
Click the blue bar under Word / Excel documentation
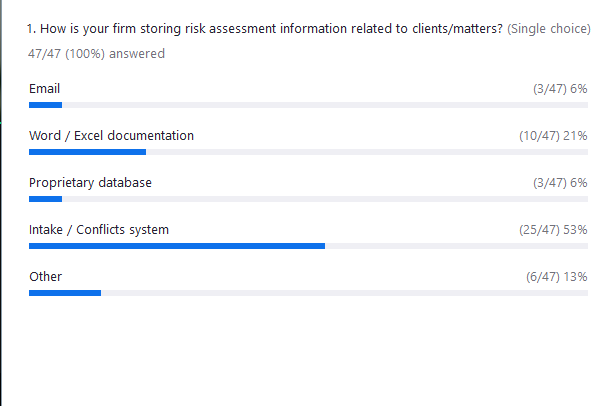click(88, 152)
